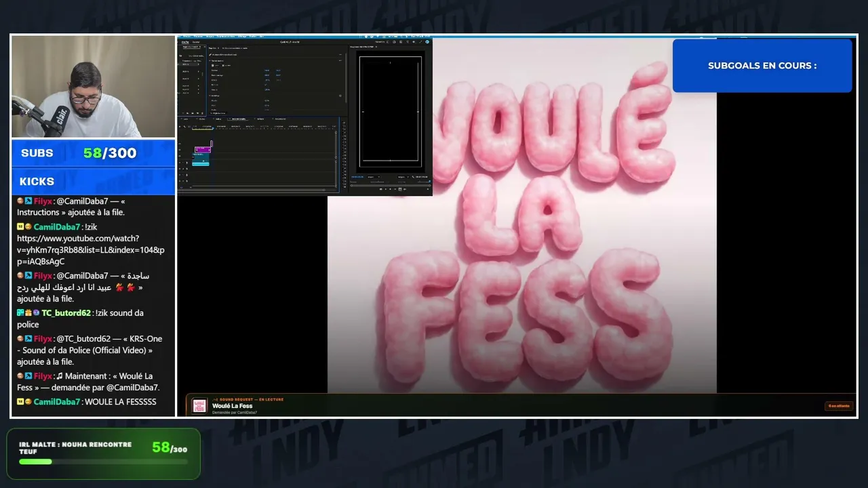868x488 pixels.
Task: Click the streamer's webcam feed
Action: click(94, 87)
